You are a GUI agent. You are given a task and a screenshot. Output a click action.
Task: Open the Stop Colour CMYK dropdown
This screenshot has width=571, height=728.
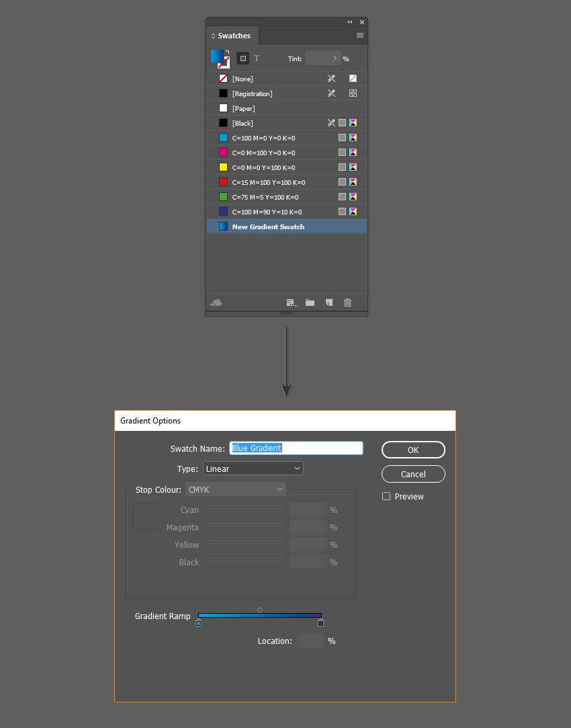pos(236,489)
